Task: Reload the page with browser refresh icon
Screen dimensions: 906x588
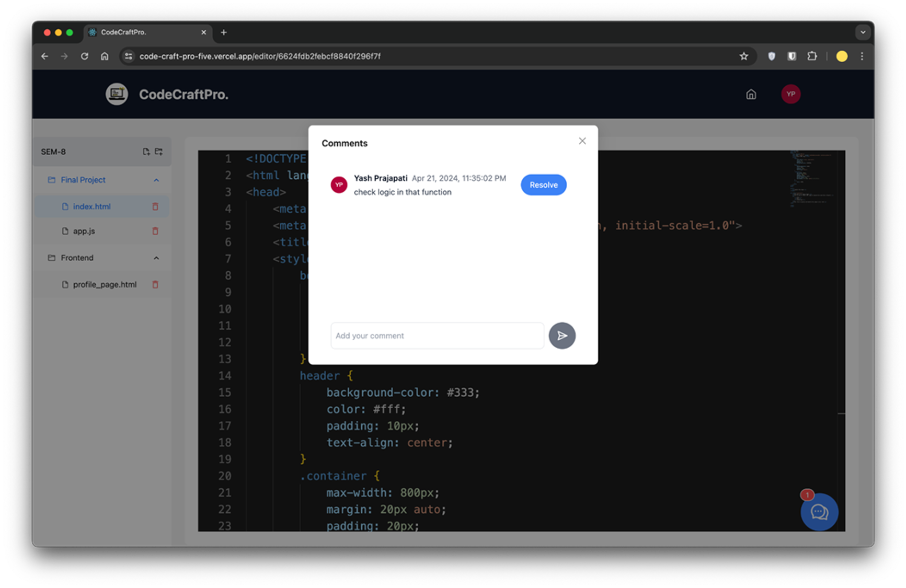Action: (84, 56)
